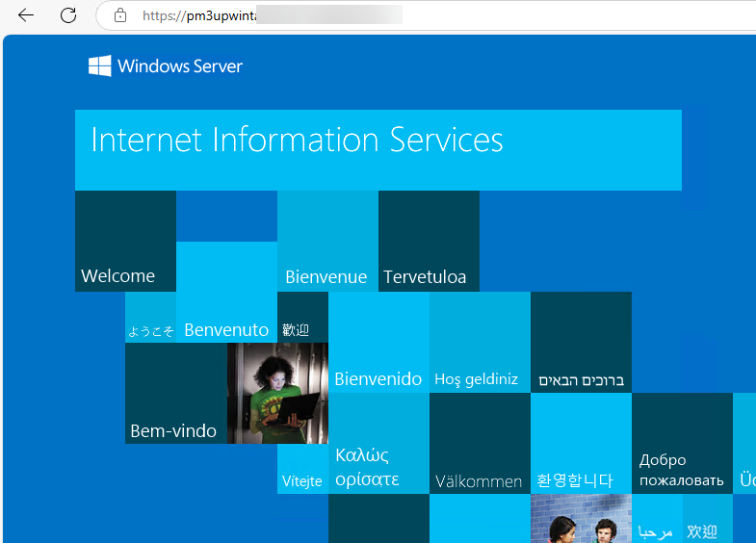The height and width of the screenshot is (543, 756).
Task: Select the Bienvenue tile
Action: pyautogui.click(x=327, y=241)
